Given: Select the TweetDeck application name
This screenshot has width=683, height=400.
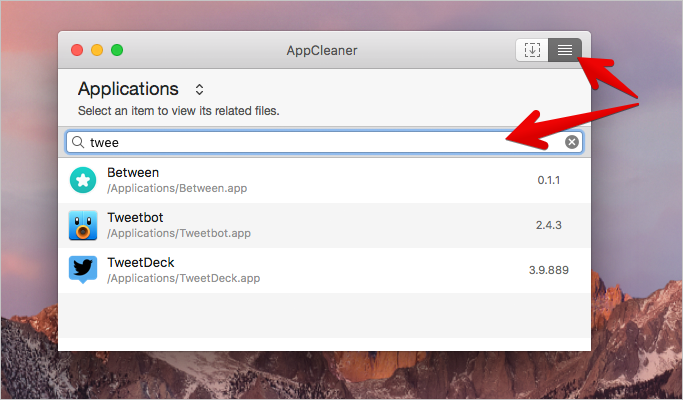Looking at the screenshot, I should (141, 262).
